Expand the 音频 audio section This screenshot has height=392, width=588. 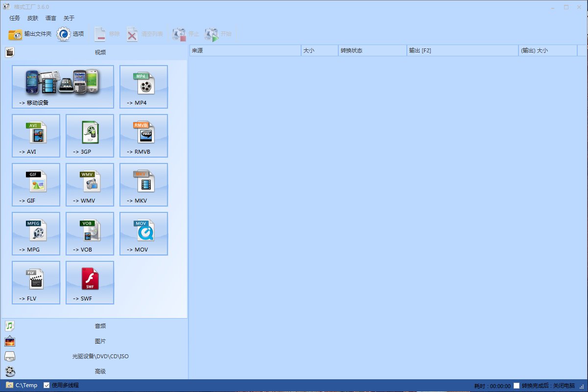coord(100,326)
